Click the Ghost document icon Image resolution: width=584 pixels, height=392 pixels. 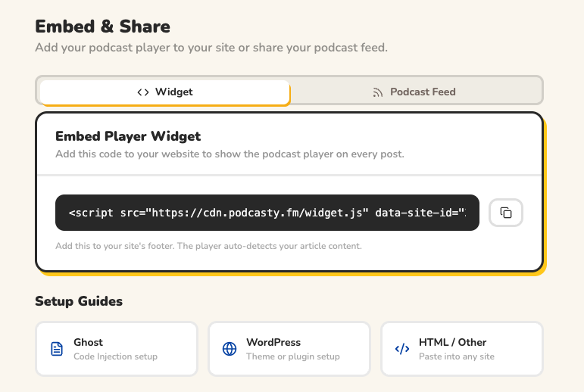pos(57,349)
